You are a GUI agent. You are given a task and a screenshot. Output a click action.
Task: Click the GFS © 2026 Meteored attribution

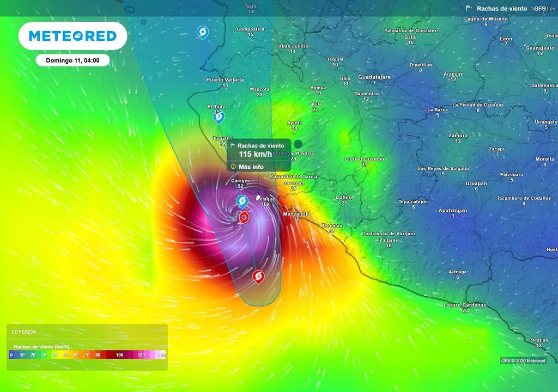pyautogui.click(x=523, y=361)
